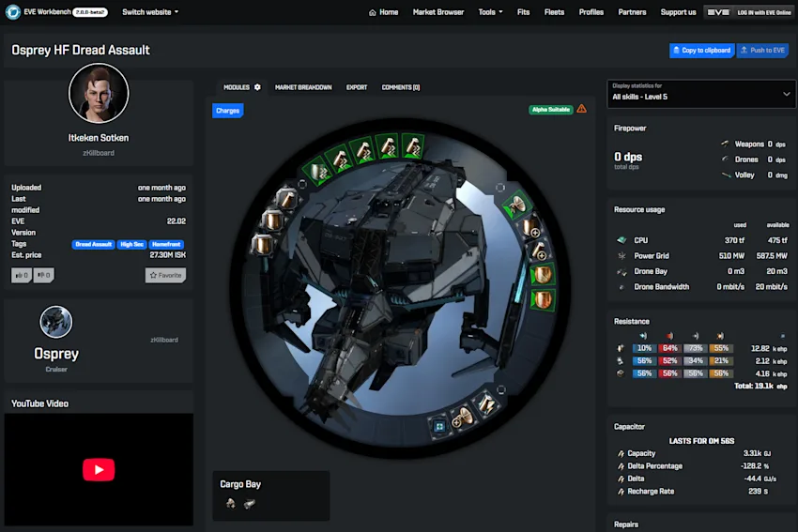Go to Home in the navbar
The image size is (798, 532).
383,12
